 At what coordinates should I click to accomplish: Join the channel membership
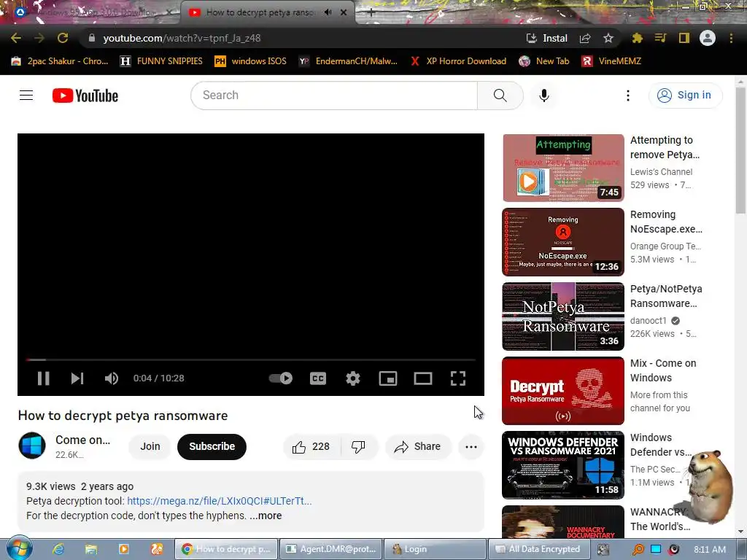[x=150, y=447]
